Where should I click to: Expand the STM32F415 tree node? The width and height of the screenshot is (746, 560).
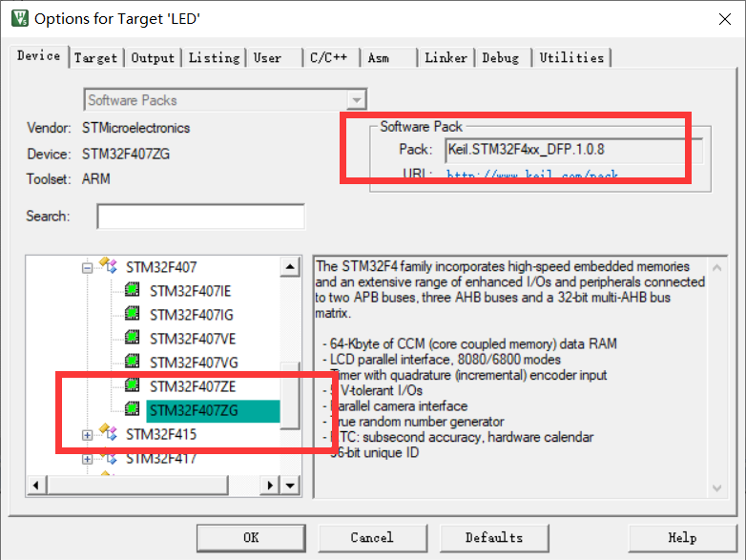87,435
